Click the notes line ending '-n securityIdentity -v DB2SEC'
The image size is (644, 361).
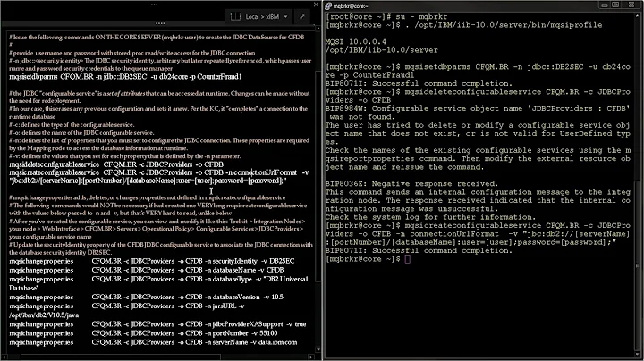(151, 261)
